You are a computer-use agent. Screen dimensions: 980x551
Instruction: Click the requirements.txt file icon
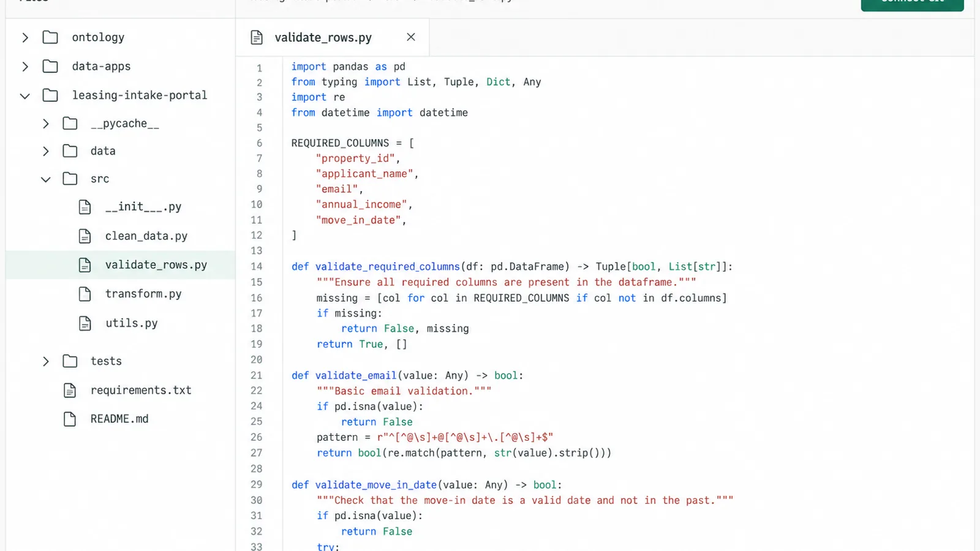[x=70, y=390]
